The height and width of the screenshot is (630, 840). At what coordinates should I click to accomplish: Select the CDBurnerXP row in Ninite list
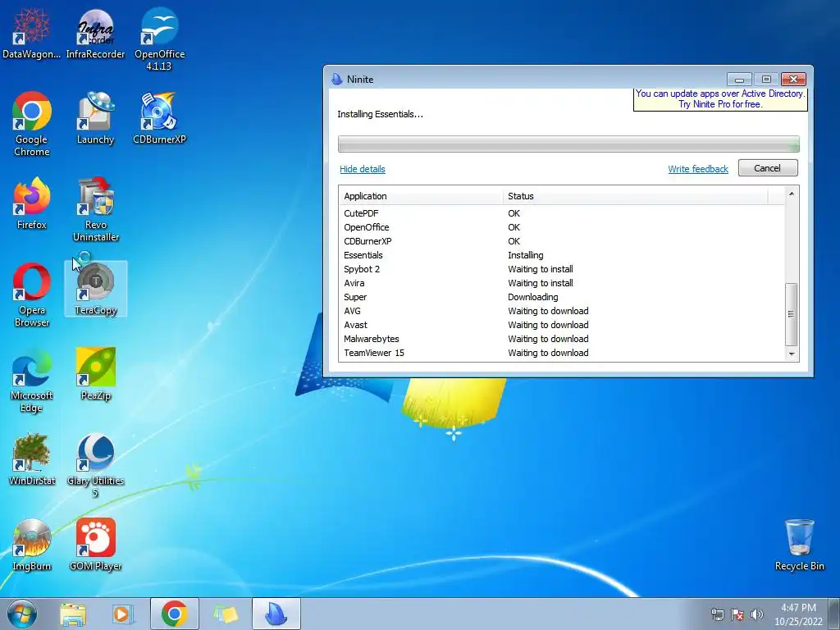click(561, 241)
